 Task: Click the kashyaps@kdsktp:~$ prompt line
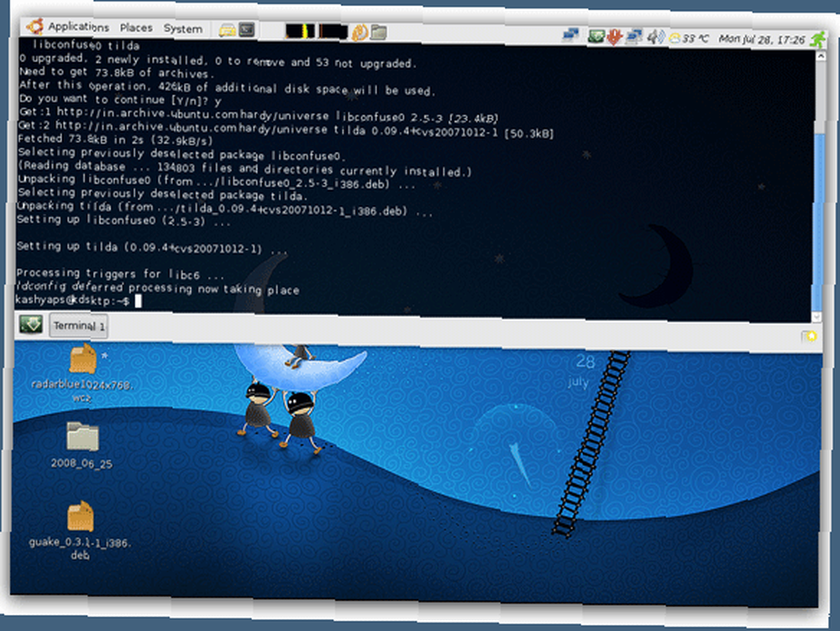78,301
